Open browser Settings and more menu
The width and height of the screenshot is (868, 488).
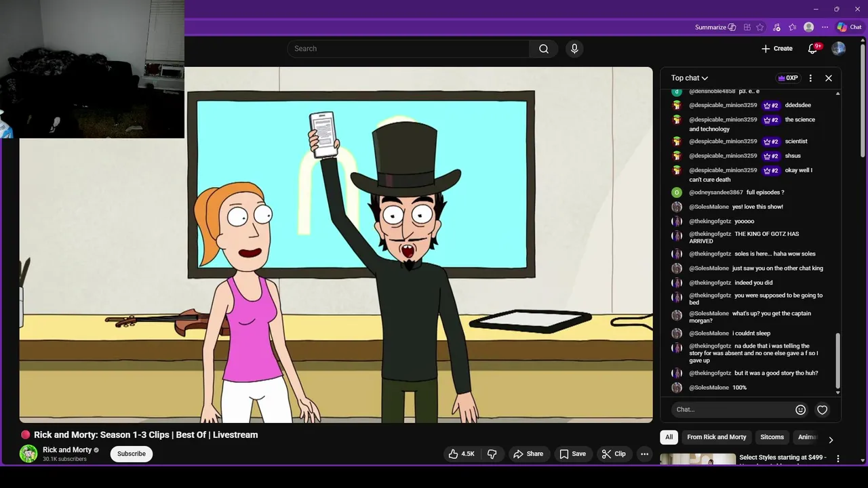coord(825,27)
